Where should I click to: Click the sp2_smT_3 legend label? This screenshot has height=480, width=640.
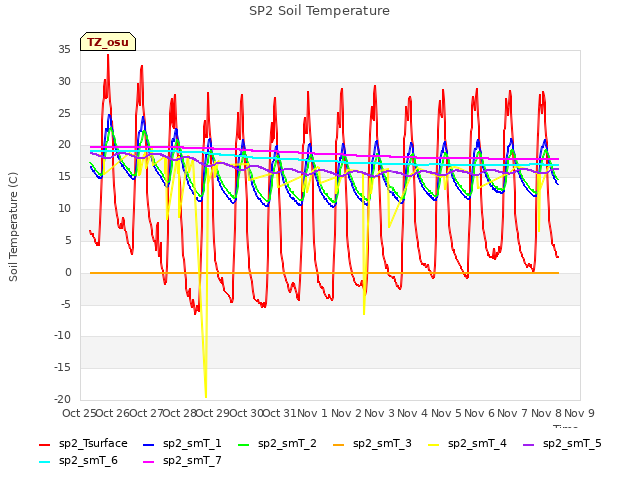click(x=382, y=443)
